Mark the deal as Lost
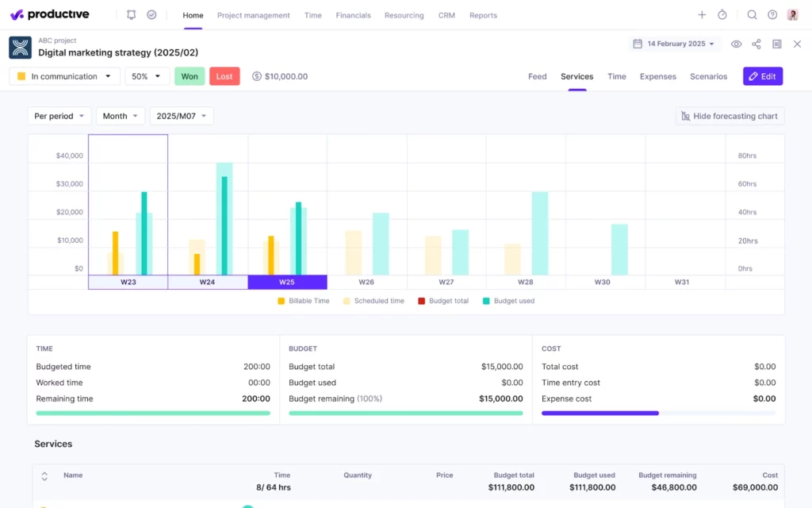812x508 pixels. tap(224, 76)
